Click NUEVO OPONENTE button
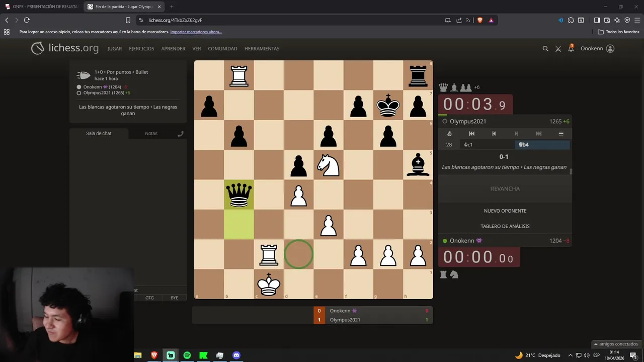644x362 pixels. 505,211
